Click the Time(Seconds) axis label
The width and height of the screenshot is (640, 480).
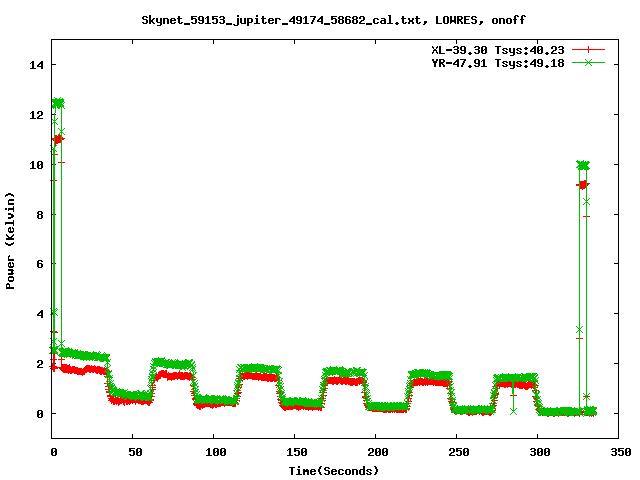334,471
